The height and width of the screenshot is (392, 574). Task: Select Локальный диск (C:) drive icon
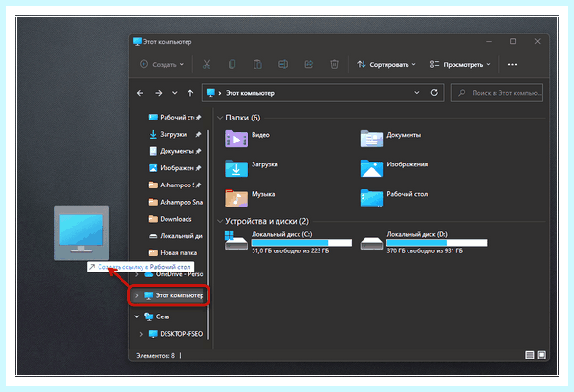tap(236, 241)
